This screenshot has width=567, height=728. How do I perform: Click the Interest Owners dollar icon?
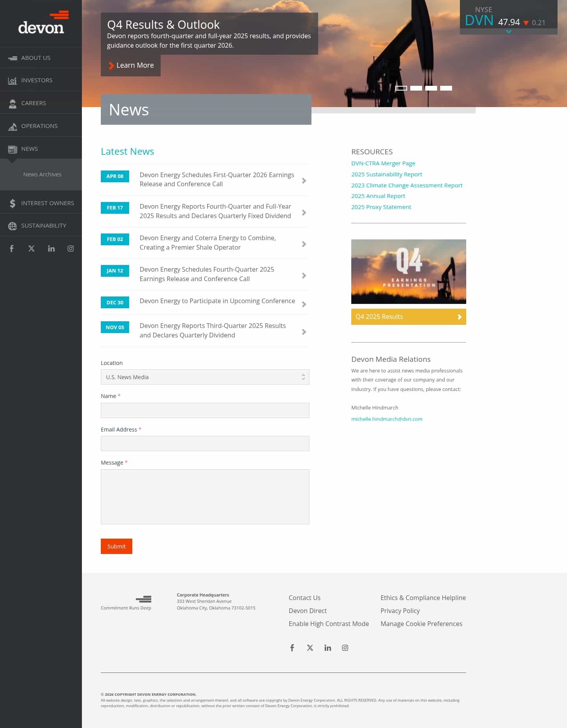coord(13,203)
